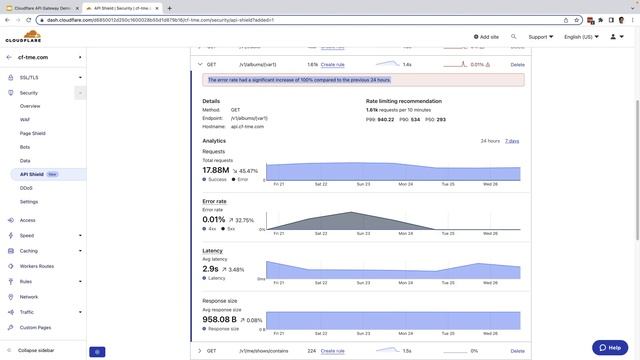Viewport: 640px width, 360px height.
Task: Expand the SSL/TLS section arrow
Action: (x=80, y=78)
